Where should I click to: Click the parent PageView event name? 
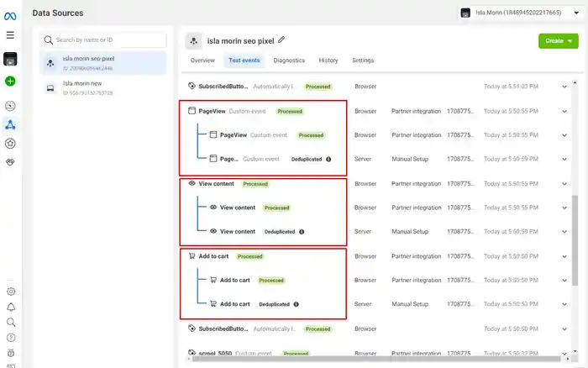[212, 112]
